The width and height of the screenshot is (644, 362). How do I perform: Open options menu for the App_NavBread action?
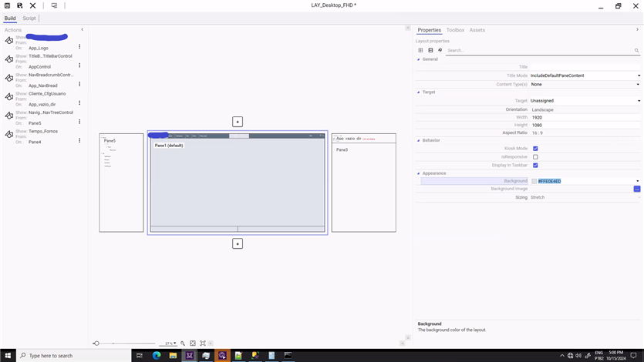[x=79, y=84]
